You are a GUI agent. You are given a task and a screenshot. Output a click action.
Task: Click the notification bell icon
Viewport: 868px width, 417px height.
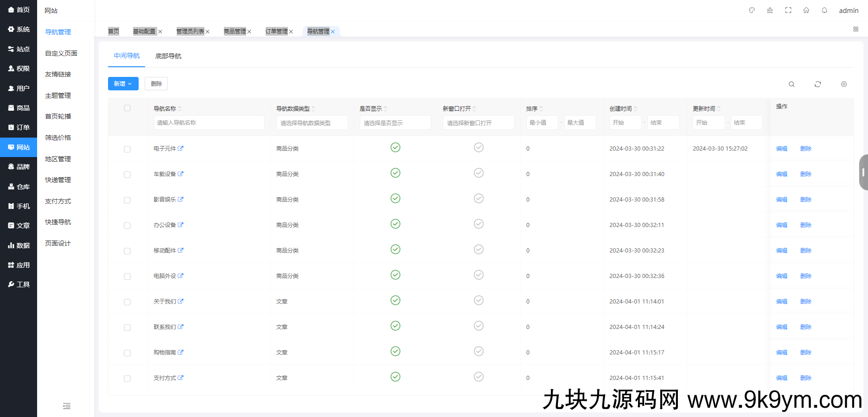pyautogui.click(x=824, y=10)
